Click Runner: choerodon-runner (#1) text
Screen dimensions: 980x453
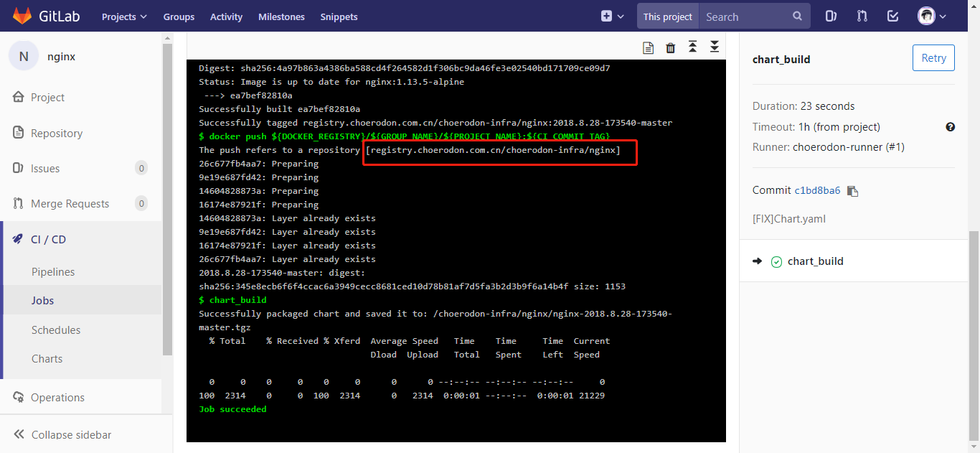829,147
